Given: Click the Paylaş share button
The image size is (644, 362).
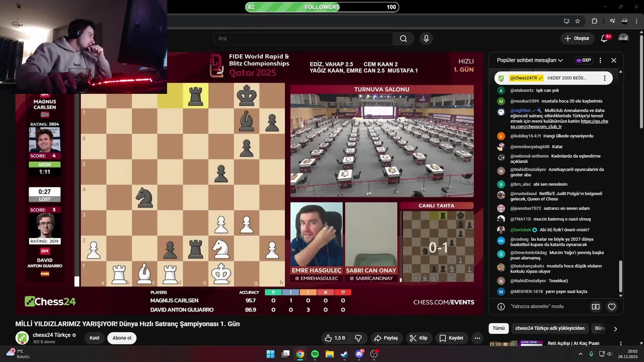Looking at the screenshot, I should [386, 338].
